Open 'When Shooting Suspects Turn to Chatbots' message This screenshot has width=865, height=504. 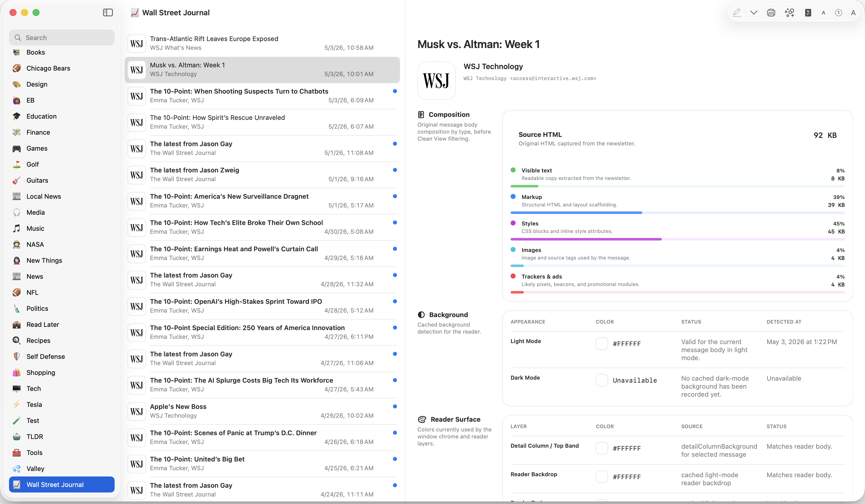point(262,96)
